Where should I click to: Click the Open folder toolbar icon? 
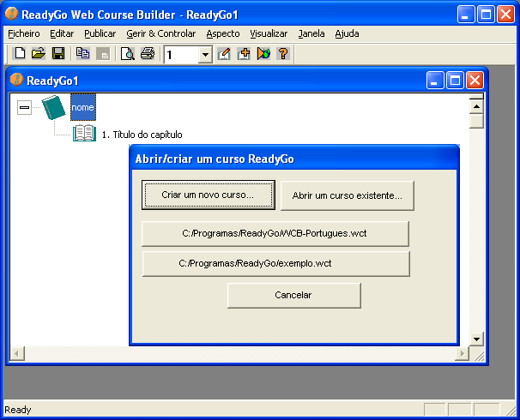click(x=39, y=54)
